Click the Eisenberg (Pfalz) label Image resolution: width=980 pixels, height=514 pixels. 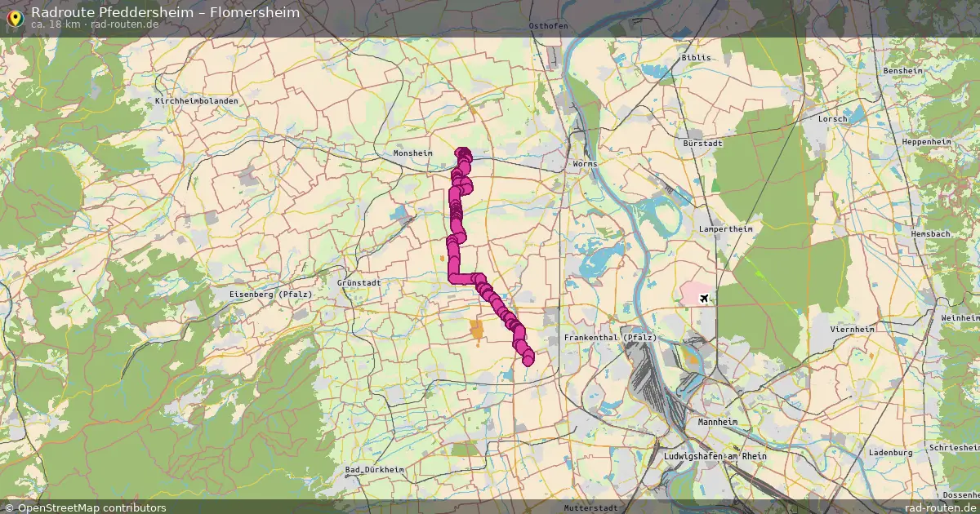pyautogui.click(x=273, y=294)
